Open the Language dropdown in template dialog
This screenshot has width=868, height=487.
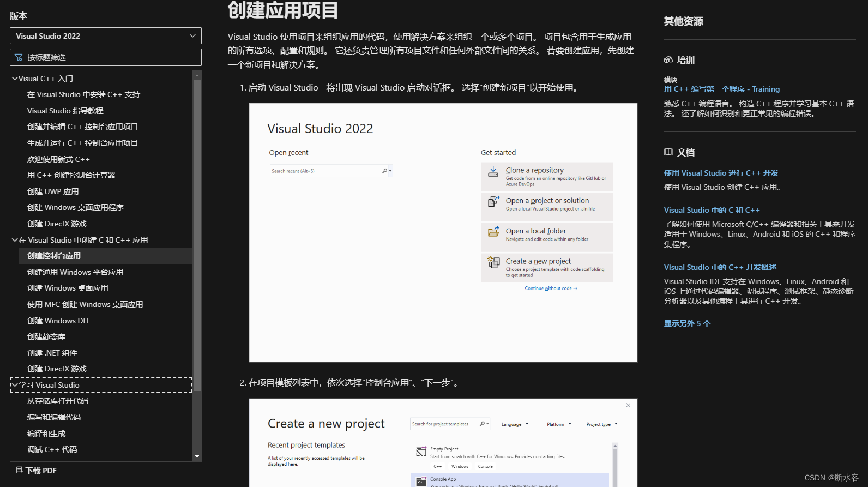pyautogui.click(x=515, y=424)
